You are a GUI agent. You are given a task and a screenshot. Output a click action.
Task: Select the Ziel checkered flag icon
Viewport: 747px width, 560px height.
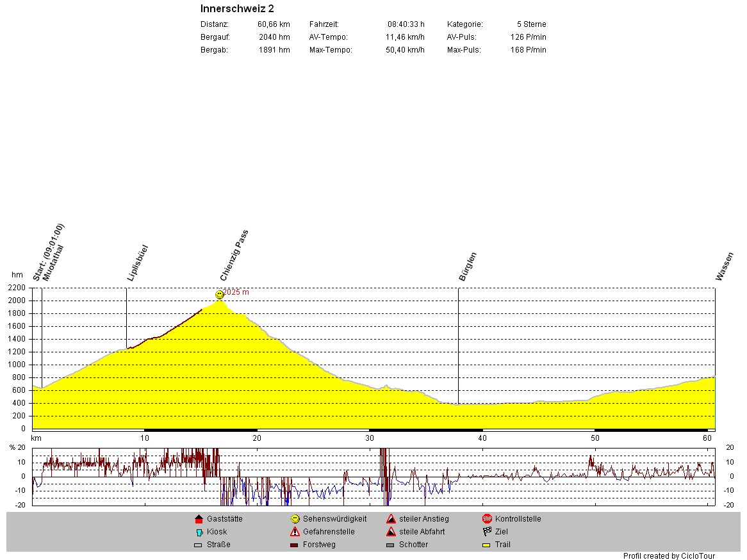487,532
